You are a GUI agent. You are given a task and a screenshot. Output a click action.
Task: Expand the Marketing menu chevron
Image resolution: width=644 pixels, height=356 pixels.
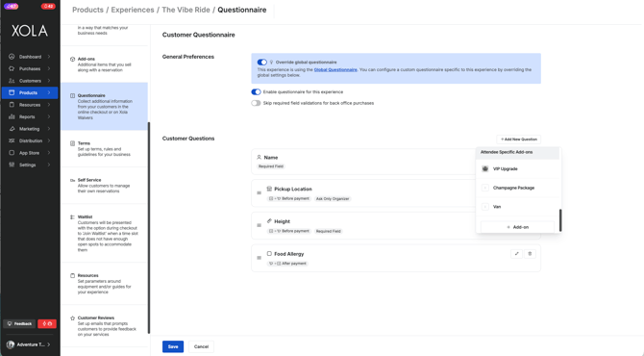click(x=49, y=129)
